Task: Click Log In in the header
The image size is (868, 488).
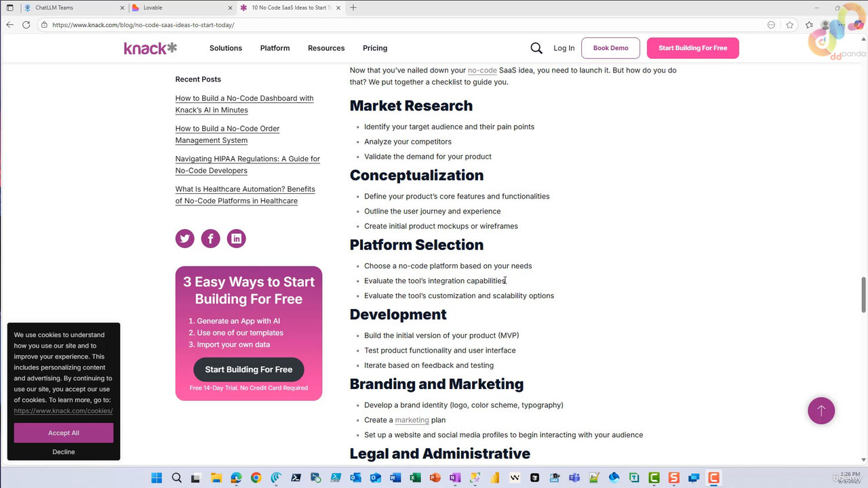Action: point(564,48)
